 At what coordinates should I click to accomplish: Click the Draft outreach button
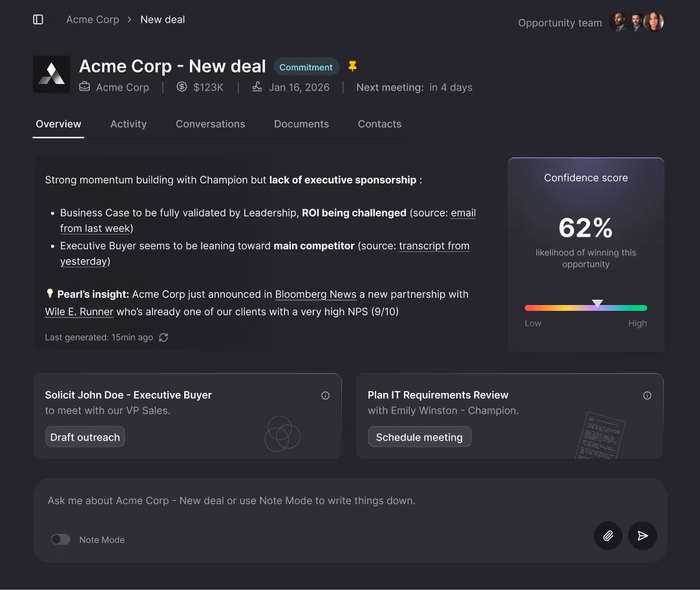[x=85, y=437]
